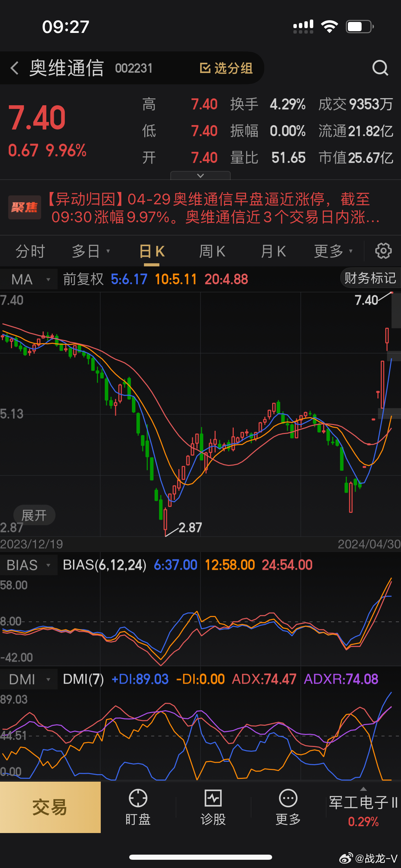Tap the volume ratio 51.65
This screenshot has height=868, width=401.
288,158
